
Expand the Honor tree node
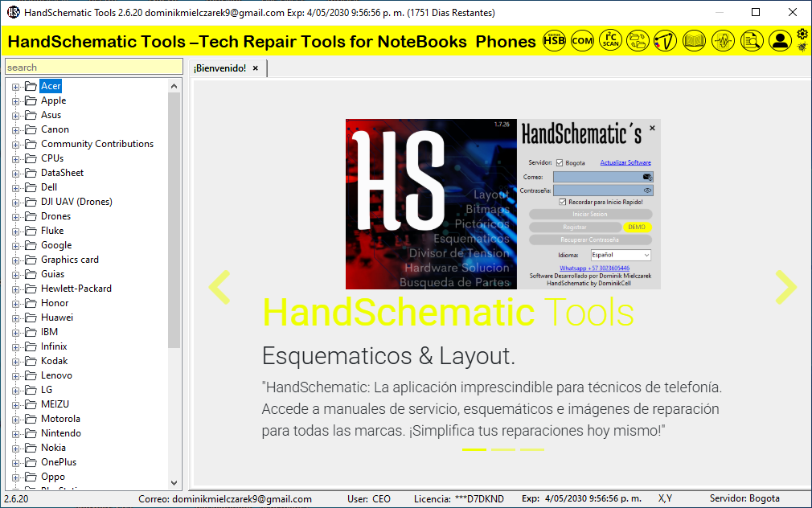[15, 304]
